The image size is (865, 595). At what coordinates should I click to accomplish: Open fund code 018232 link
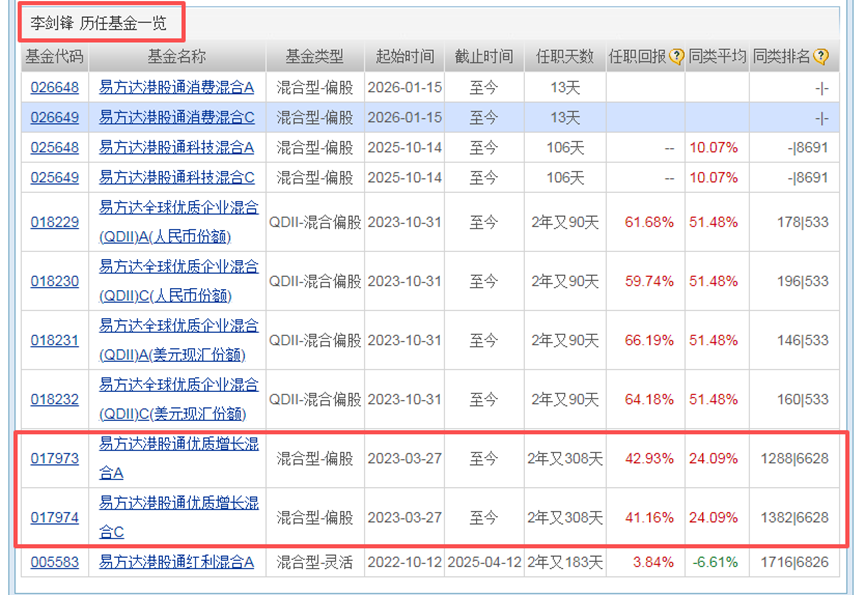point(55,399)
